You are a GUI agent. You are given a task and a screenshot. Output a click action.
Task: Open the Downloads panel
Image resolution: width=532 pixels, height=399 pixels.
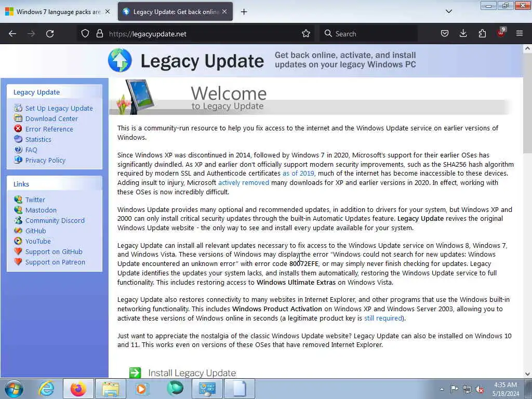pyautogui.click(x=463, y=34)
